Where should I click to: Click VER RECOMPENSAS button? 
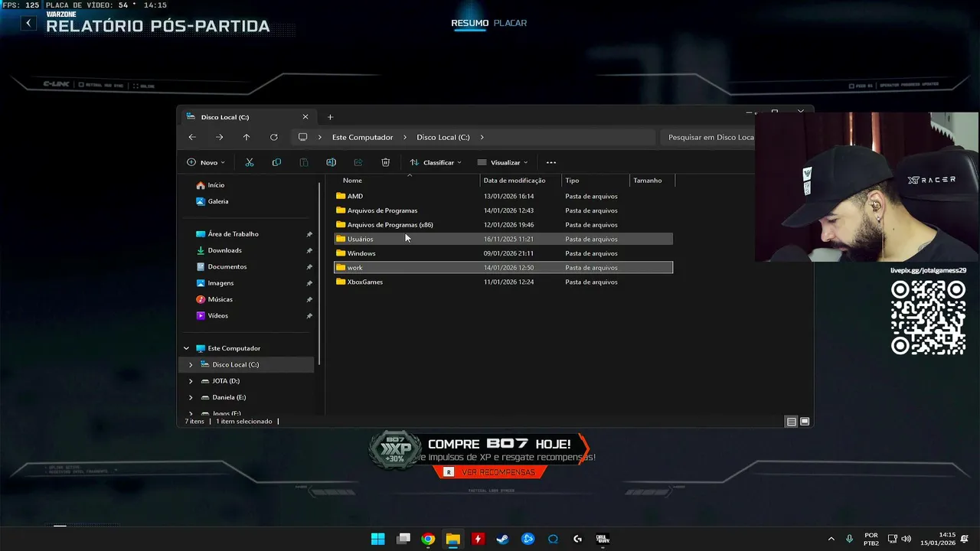tap(490, 472)
